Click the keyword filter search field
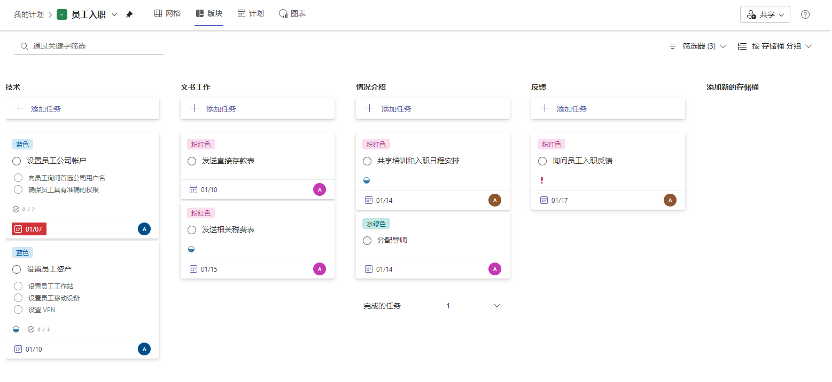Screen dimensions: 832x382 (x=89, y=46)
